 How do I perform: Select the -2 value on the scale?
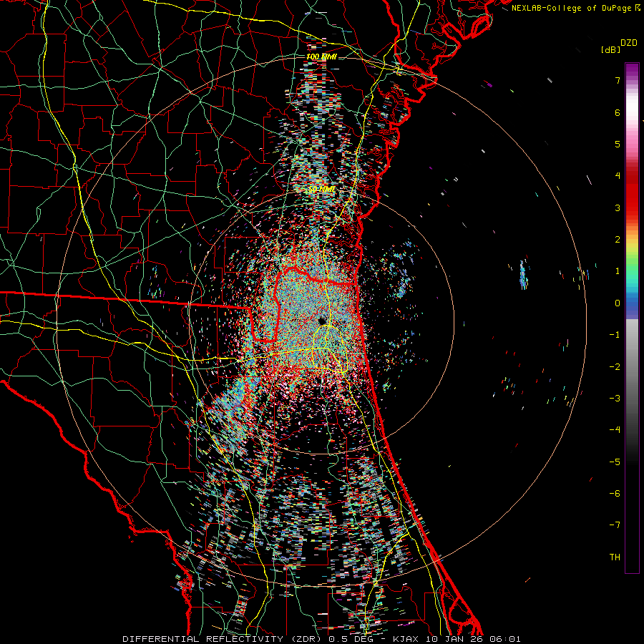click(x=615, y=367)
